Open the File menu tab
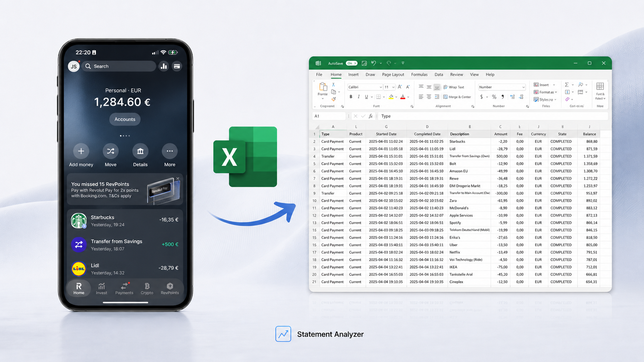The width and height of the screenshot is (644, 362). pos(319,75)
